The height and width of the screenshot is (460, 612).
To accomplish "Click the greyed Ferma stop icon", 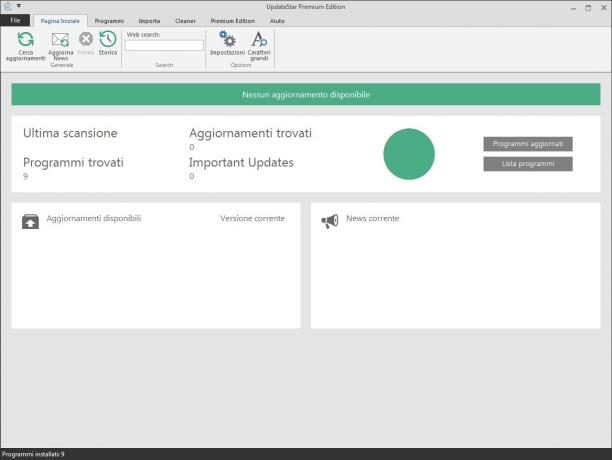I will point(86,39).
